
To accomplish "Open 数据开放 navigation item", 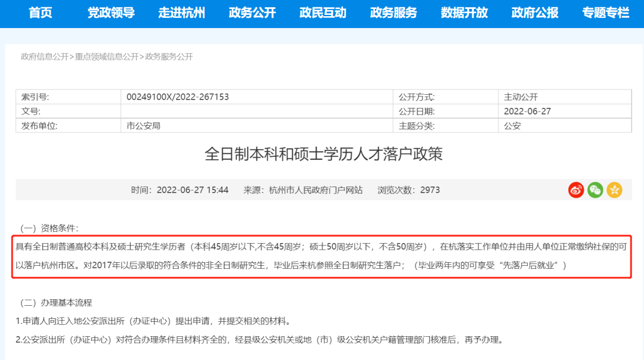I will [464, 13].
